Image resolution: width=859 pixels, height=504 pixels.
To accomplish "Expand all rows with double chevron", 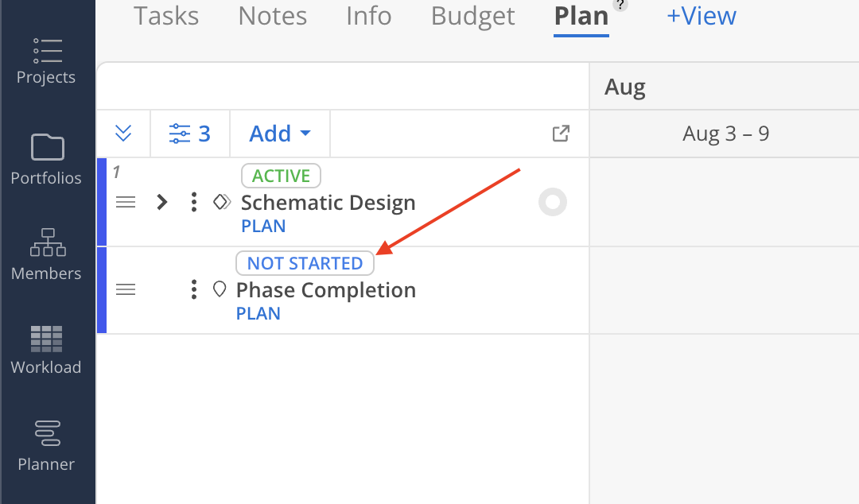I will (x=123, y=133).
